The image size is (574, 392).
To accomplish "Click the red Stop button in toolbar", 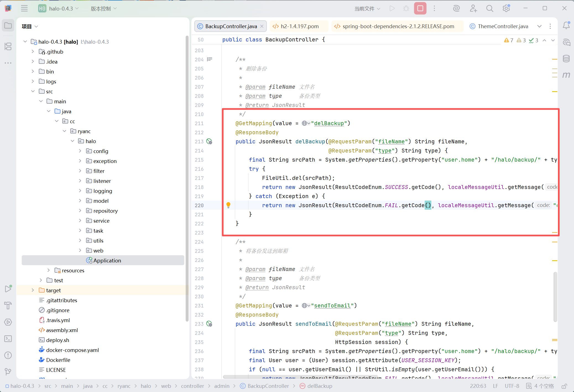I will coord(420,9).
